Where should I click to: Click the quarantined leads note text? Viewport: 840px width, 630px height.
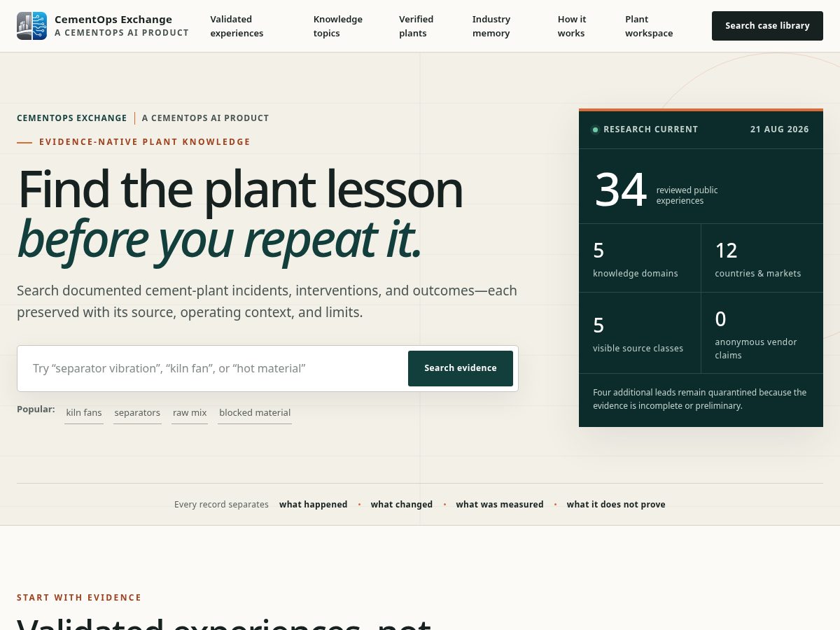tap(700, 399)
